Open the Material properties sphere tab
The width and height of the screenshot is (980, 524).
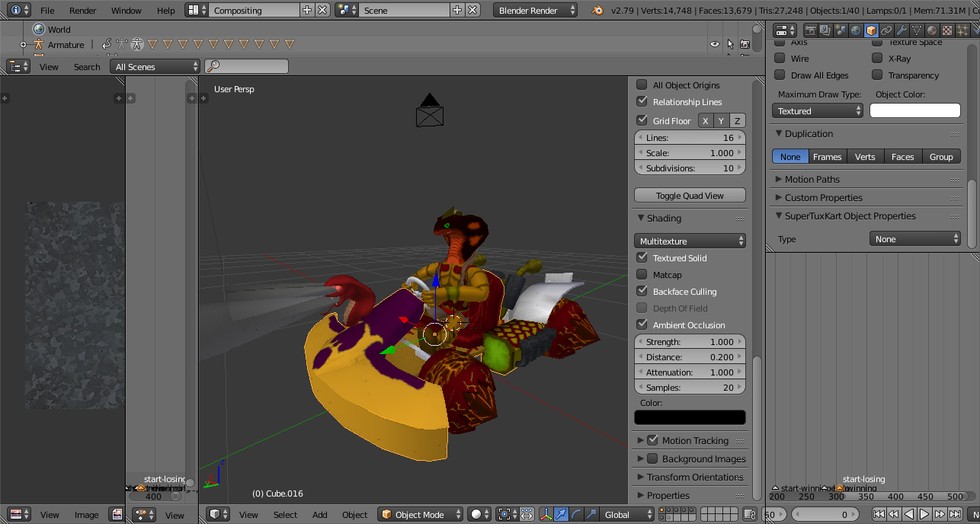click(932, 30)
